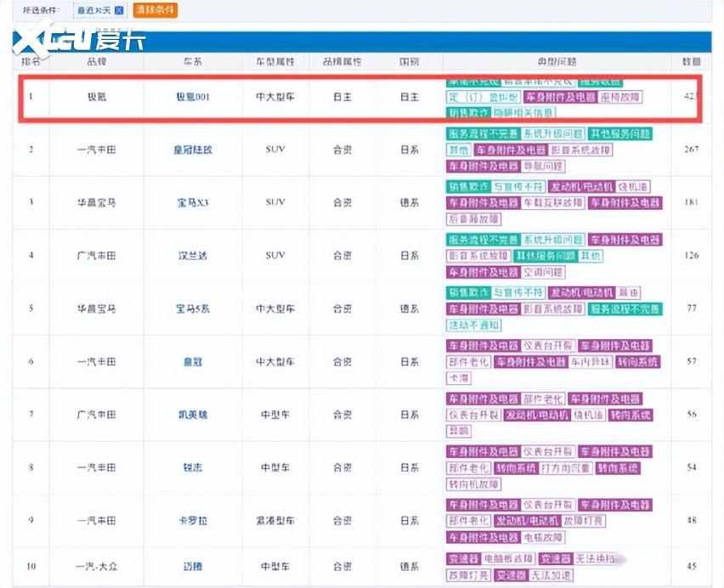Open the 皇冠 car series link in row 6
The width and height of the screenshot is (724, 588).
click(x=193, y=361)
